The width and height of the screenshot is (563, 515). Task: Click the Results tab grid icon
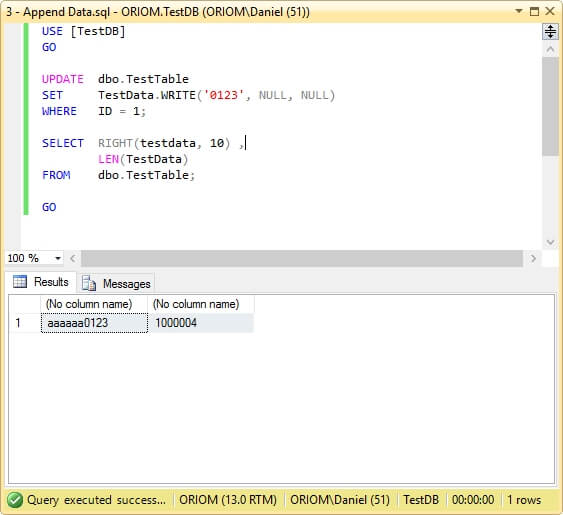20,282
